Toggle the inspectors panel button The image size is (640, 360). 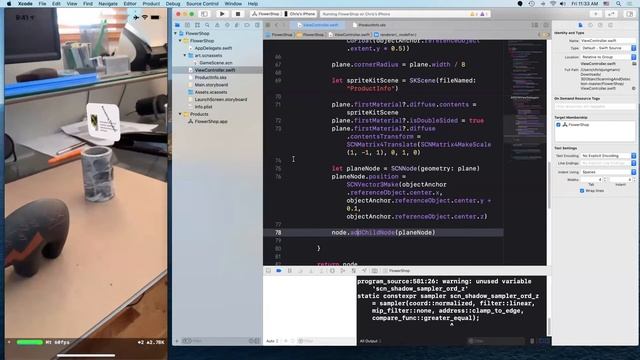(630, 14)
